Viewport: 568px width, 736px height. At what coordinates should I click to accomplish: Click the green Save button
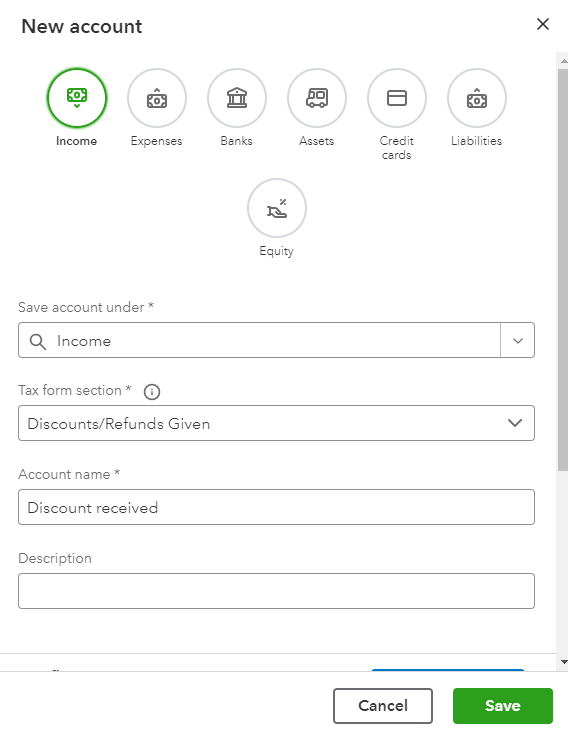coord(503,706)
